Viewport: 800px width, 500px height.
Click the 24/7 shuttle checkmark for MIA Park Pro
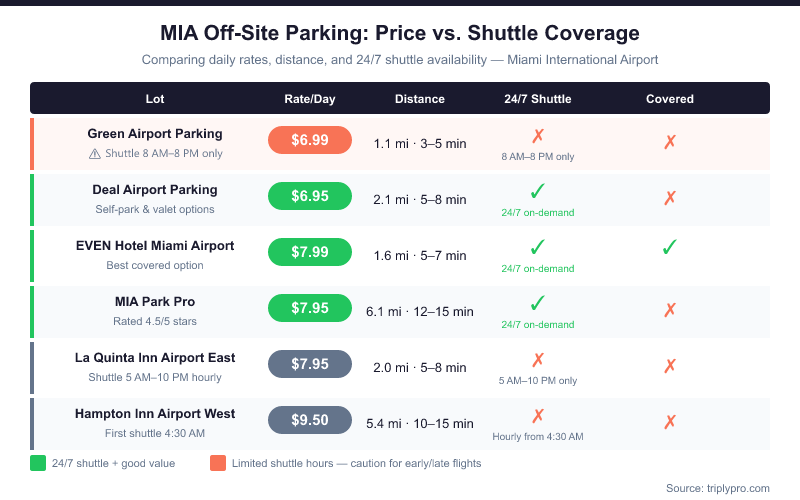tap(538, 303)
